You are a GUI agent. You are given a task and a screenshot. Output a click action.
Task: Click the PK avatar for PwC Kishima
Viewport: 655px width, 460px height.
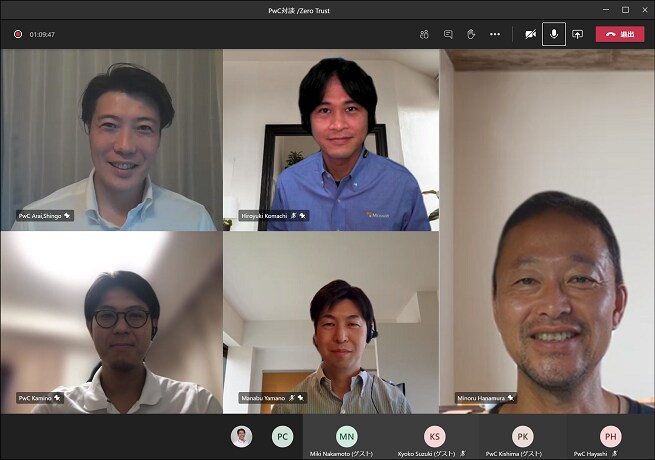click(x=522, y=436)
